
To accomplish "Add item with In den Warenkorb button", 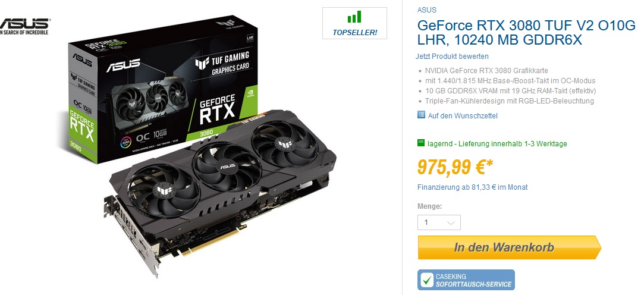I will [x=509, y=247].
